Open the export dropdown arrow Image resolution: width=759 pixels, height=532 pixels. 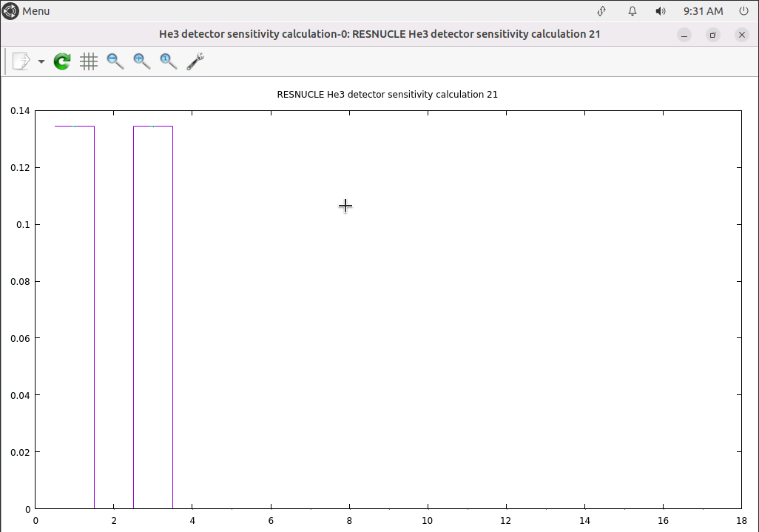click(41, 61)
